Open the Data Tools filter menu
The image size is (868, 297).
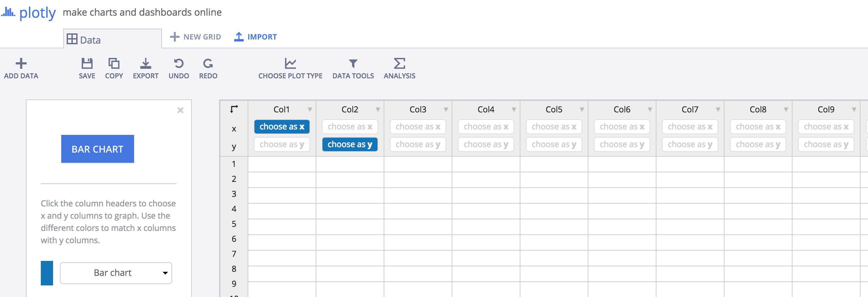coord(353,68)
